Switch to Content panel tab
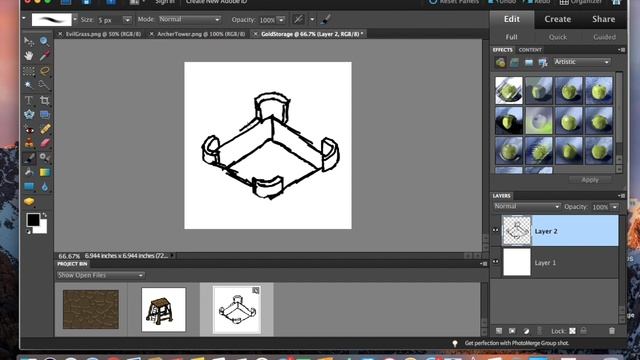The height and width of the screenshot is (360, 640). coord(530,50)
